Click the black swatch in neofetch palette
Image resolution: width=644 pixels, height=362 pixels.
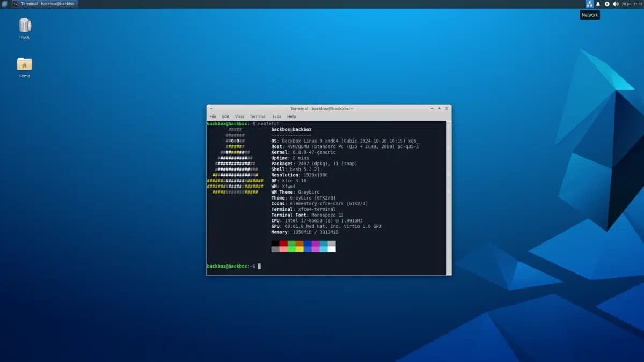[275, 243]
